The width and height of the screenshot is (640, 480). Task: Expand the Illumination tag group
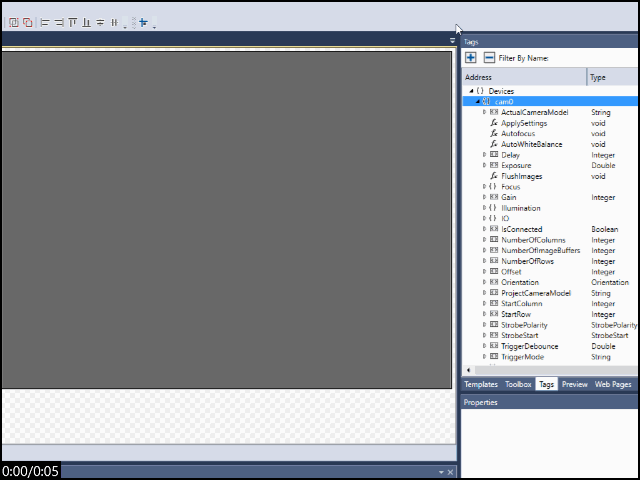point(484,208)
